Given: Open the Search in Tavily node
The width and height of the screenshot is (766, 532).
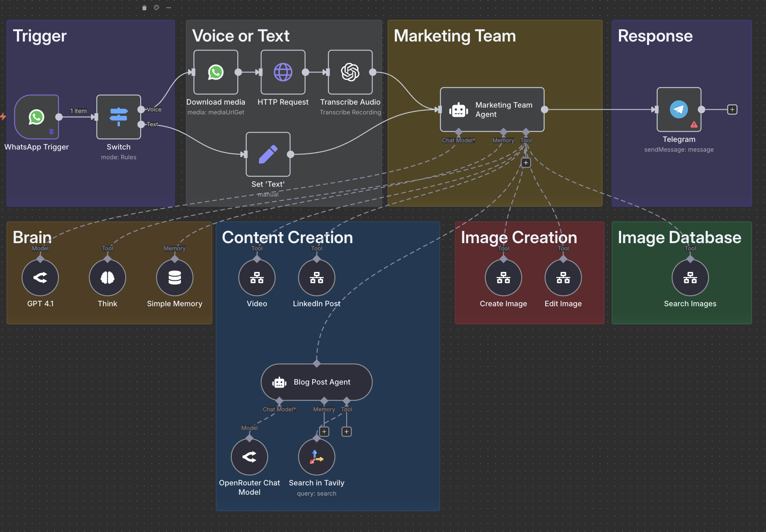Looking at the screenshot, I should pyautogui.click(x=316, y=457).
